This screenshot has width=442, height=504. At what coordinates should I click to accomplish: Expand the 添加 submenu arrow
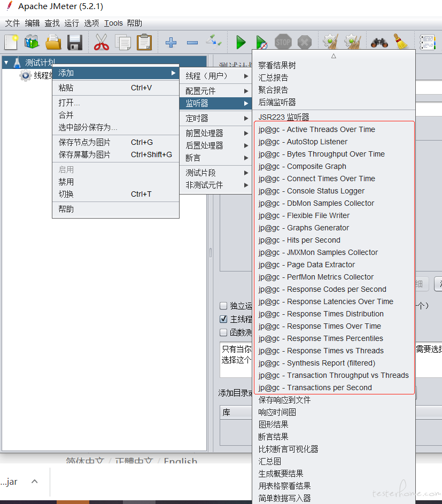click(x=173, y=73)
